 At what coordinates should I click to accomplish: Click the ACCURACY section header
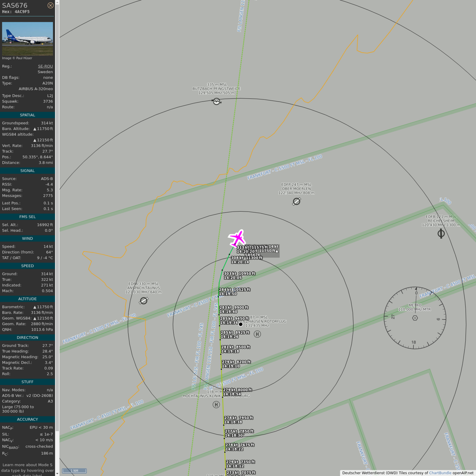[x=27, y=419]
